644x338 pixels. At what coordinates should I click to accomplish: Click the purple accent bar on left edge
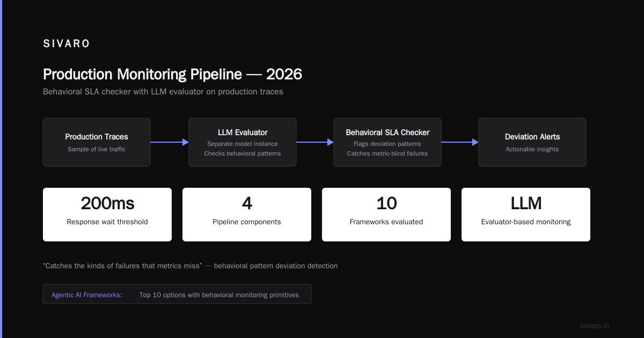[1, 169]
